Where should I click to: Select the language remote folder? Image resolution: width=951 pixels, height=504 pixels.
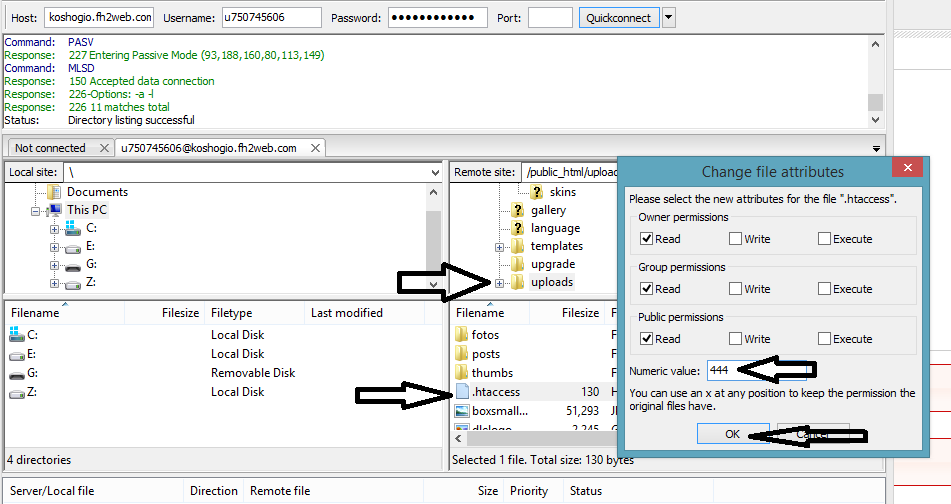pyautogui.click(x=555, y=228)
